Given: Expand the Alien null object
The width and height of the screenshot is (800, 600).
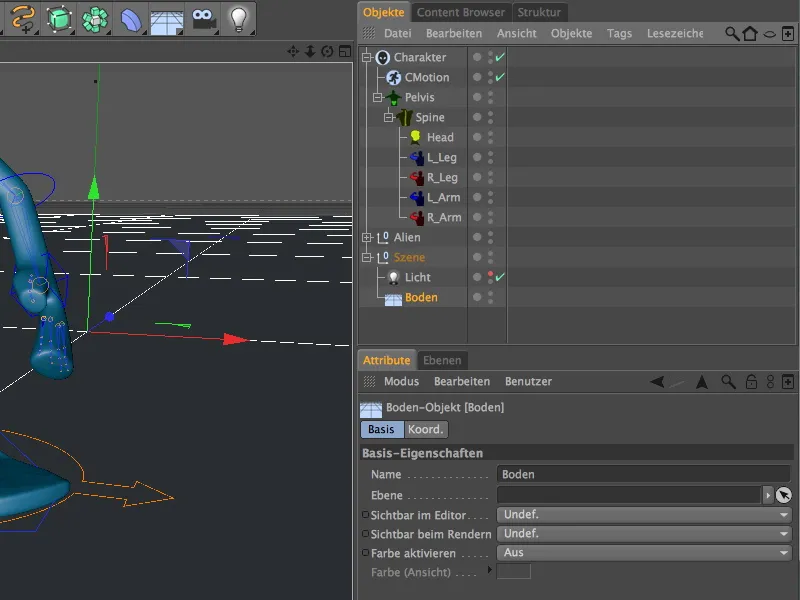Looking at the screenshot, I should 366,238.
